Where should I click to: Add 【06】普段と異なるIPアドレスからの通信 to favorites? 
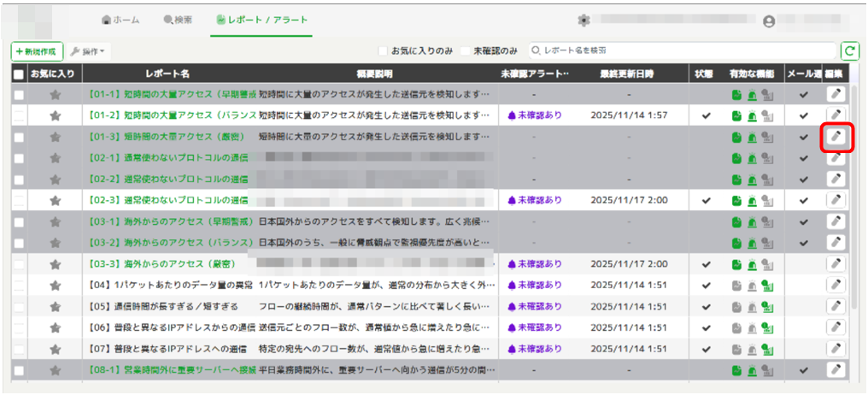[55, 328]
